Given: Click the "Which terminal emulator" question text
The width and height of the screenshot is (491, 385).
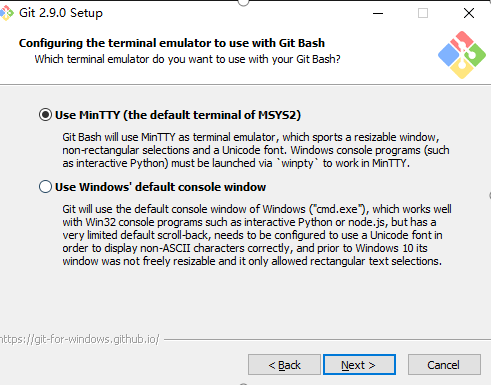Looking at the screenshot, I should [x=188, y=59].
